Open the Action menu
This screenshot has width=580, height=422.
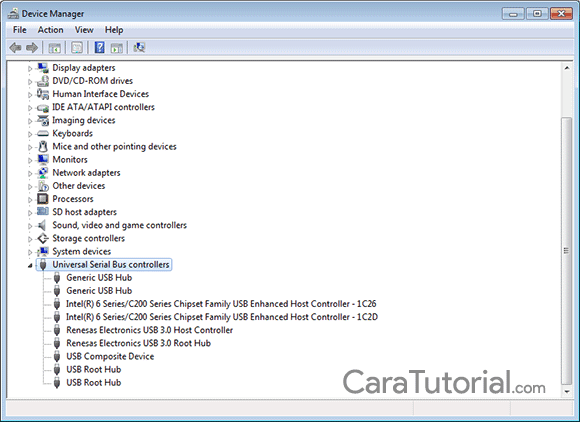click(50, 30)
